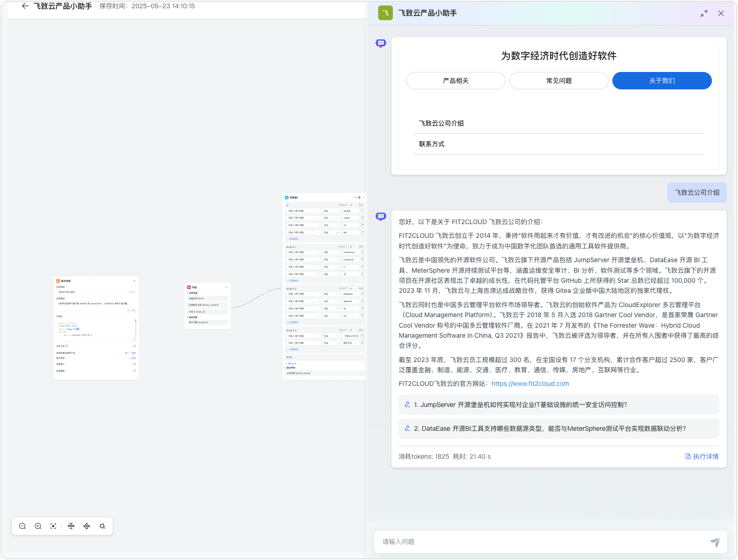Ask suggested question 2 about DataEase
Screen dimensions: 738x560
point(559,428)
